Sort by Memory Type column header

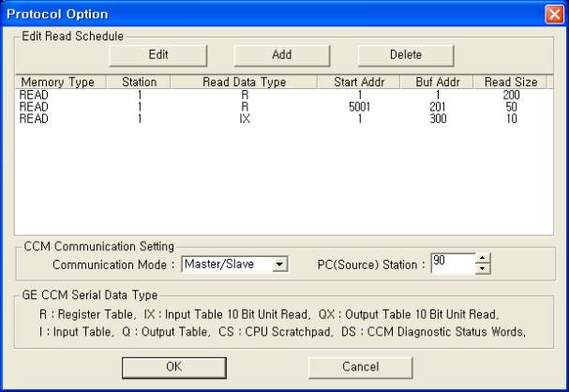pos(57,83)
